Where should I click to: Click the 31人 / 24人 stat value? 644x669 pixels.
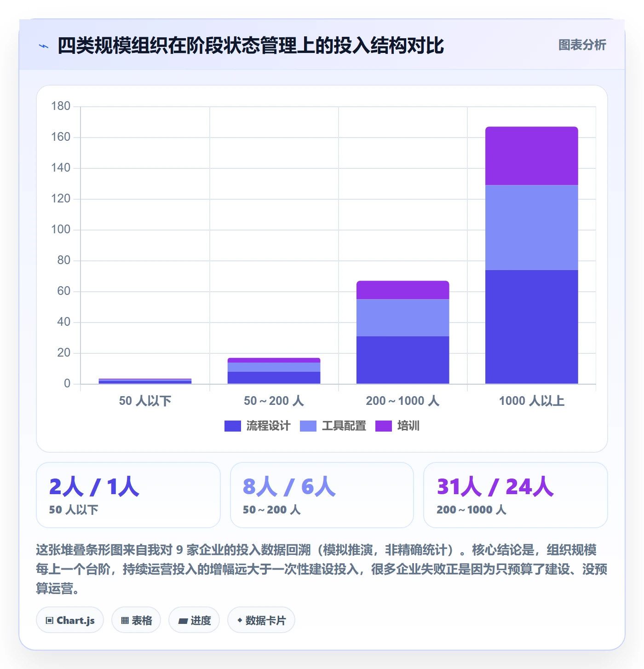[x=495, y=486]
